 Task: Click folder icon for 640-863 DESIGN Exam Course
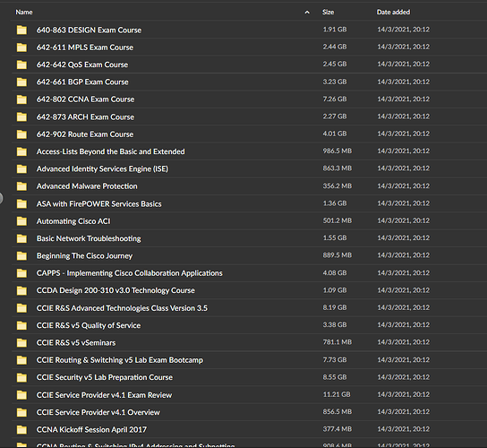21,30
